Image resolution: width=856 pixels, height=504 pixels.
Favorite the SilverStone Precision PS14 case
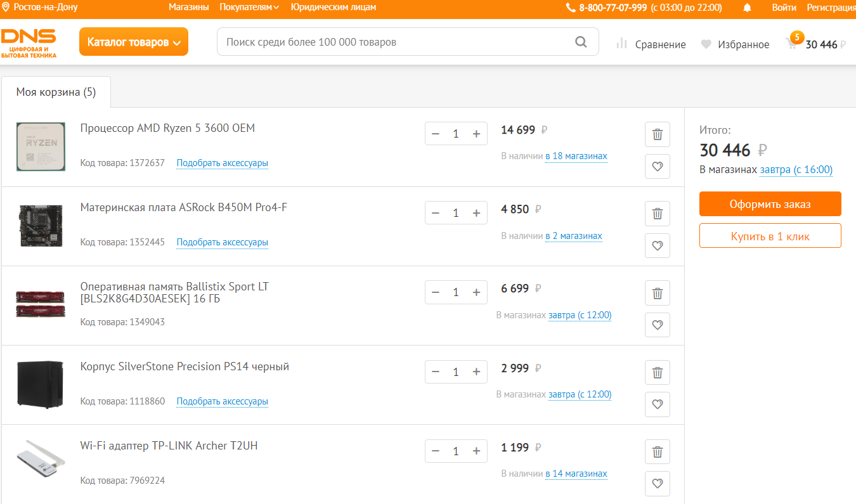pyautogui.click(x=658, y=404)
